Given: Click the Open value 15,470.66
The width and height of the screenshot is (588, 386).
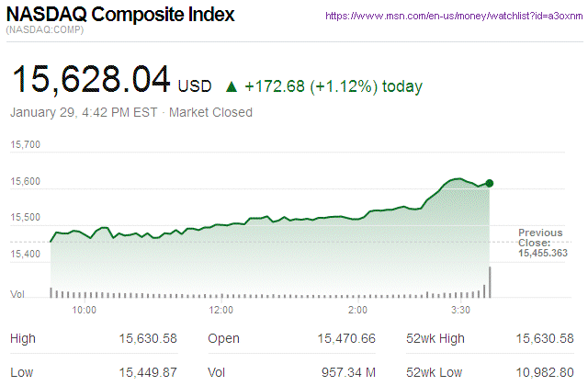Looking at the screenshot, I should click(x=346, y=339).
